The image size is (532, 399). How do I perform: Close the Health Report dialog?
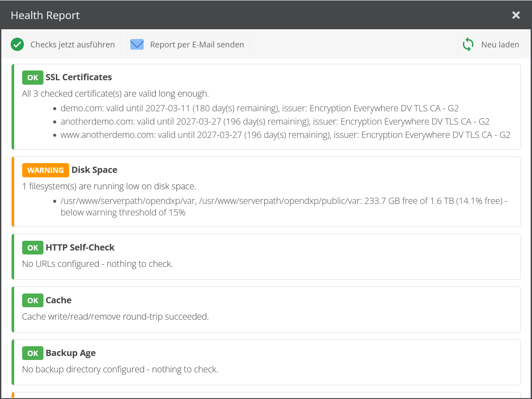pyautogui.click(x=516, y=15)
